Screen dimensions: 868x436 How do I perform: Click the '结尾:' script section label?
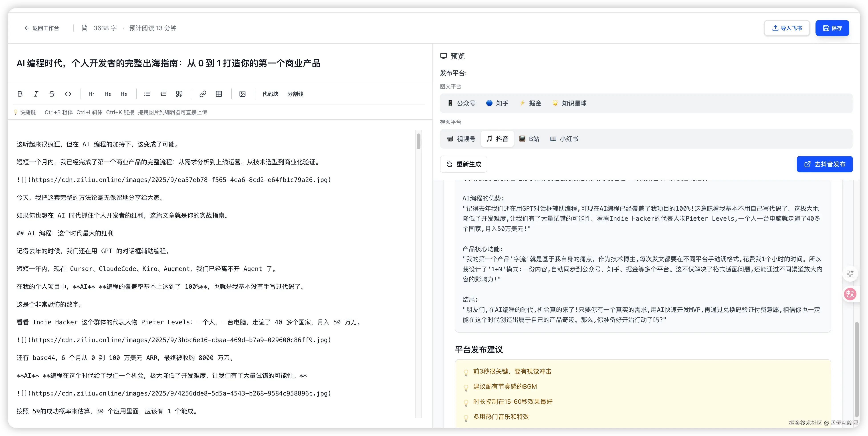pyautogui.click(x=470, y=300)
